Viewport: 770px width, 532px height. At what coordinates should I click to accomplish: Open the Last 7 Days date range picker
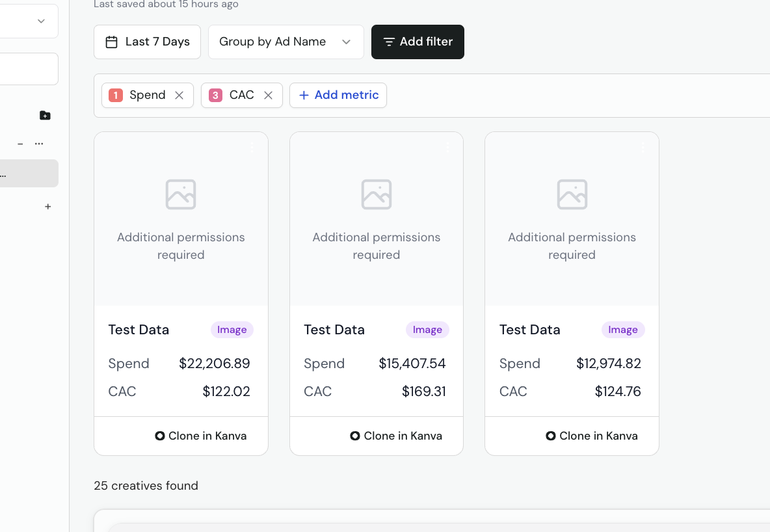point(147,42)
